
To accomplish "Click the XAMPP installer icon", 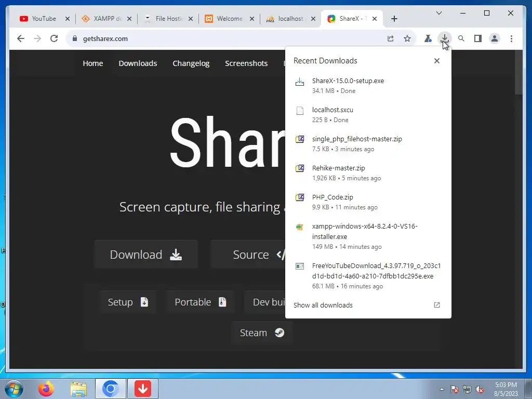I will tap(300, 227).
